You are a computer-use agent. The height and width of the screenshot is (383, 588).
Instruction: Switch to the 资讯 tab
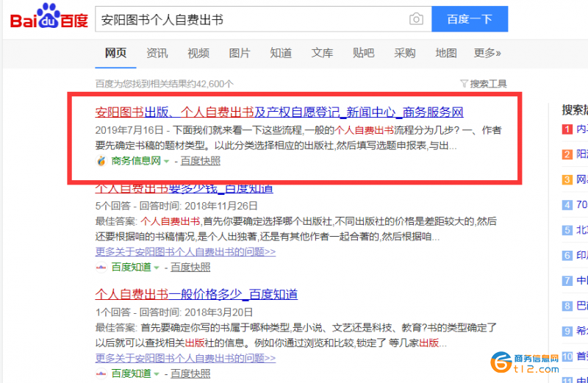click(157, 53)
